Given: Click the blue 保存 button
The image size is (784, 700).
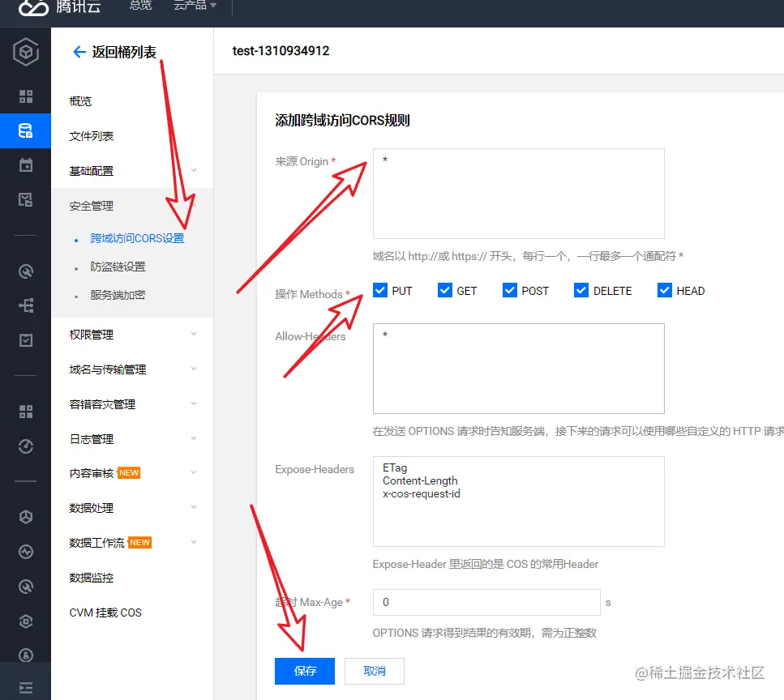Looking at the screenshot, I should (305, 671).
